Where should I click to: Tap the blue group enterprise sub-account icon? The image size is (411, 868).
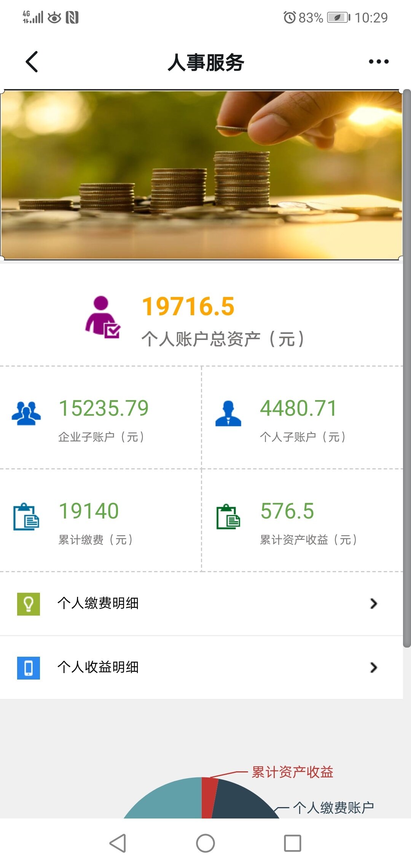coord(26,413)
